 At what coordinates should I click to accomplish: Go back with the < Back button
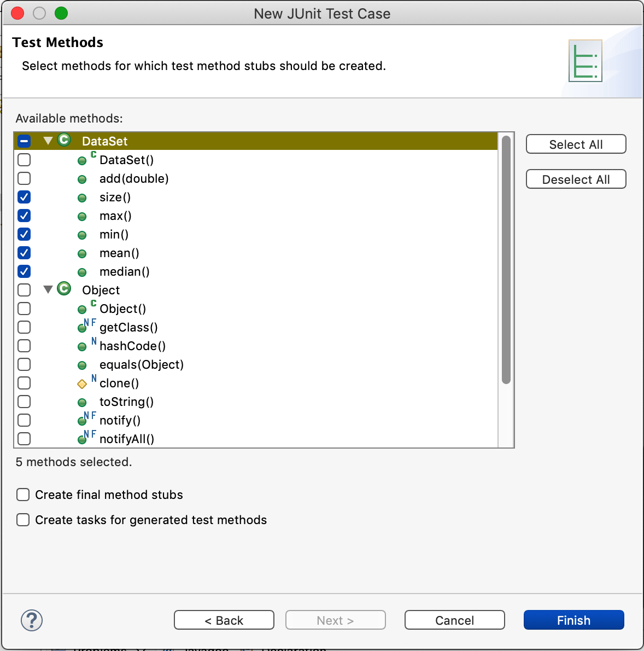[224, 620]
